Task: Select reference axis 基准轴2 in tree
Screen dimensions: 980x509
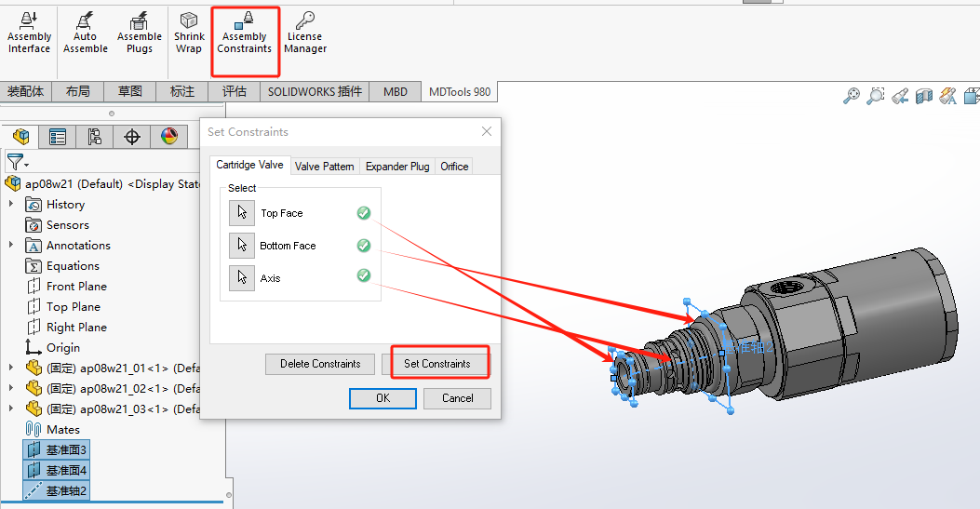Action: (56, 491)
